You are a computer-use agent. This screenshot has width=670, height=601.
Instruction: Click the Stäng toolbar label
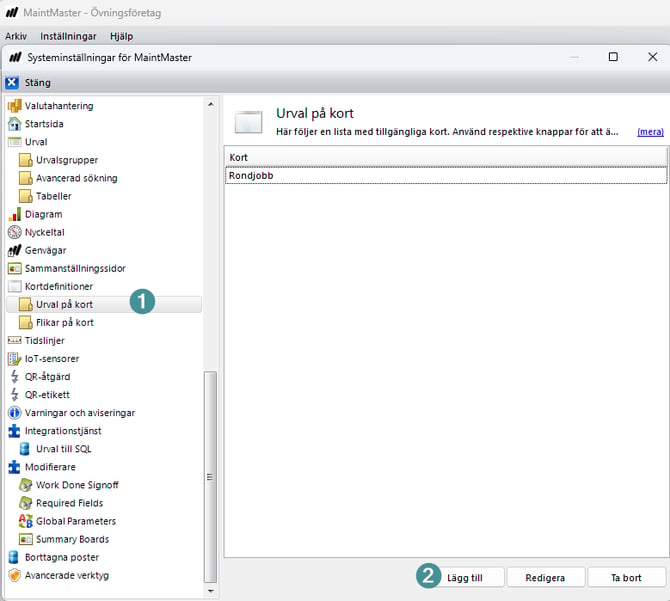coord(38,82)
